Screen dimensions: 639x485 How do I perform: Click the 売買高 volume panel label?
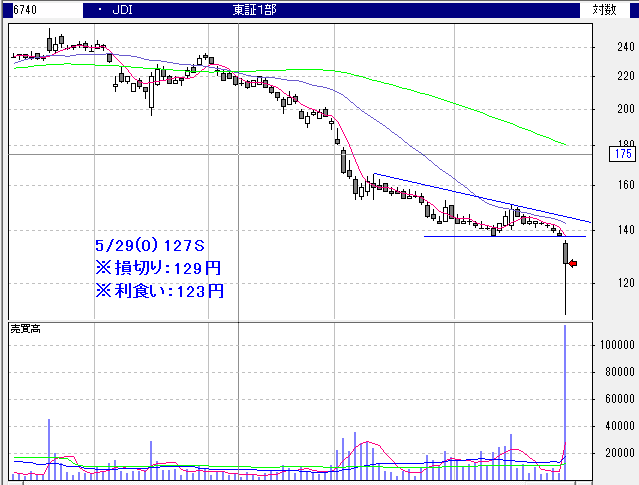coord(28,328)
